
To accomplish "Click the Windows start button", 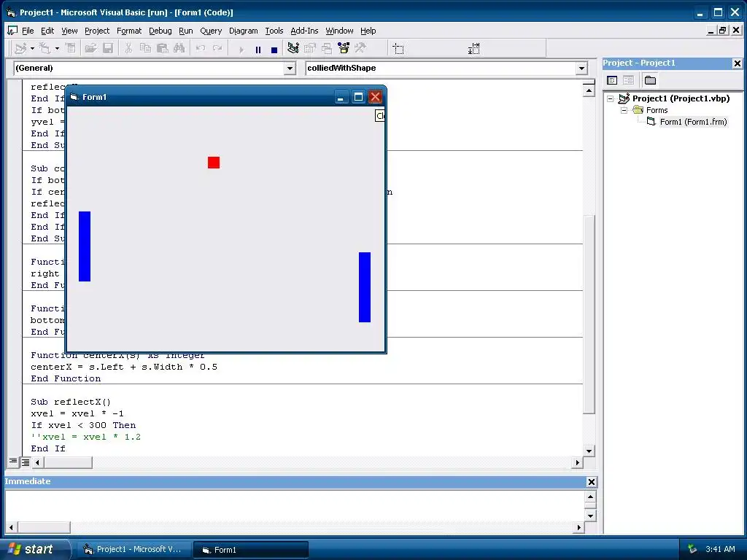I will coord(35,549).
